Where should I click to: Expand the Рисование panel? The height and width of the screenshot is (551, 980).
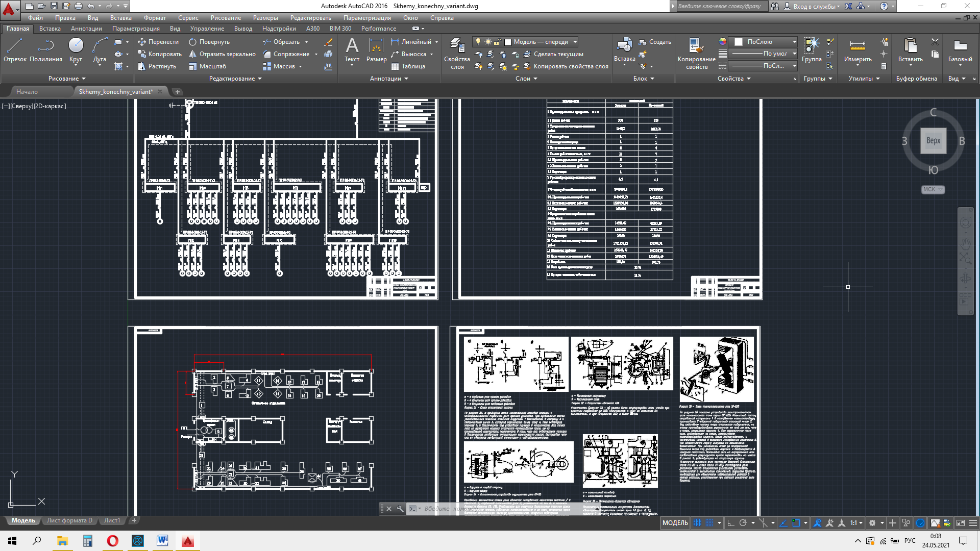click(x=67, y=79)
